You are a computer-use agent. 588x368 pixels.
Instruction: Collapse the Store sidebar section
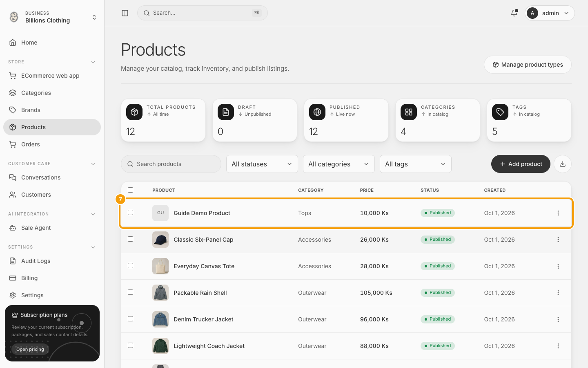pos(93,62)
